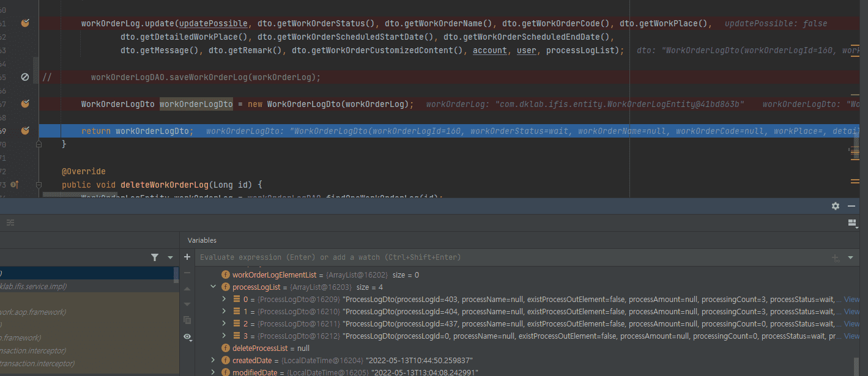Click View link for processLogId=403 row
The width and height of the screenshot is (868, 376).
point(851,300)
